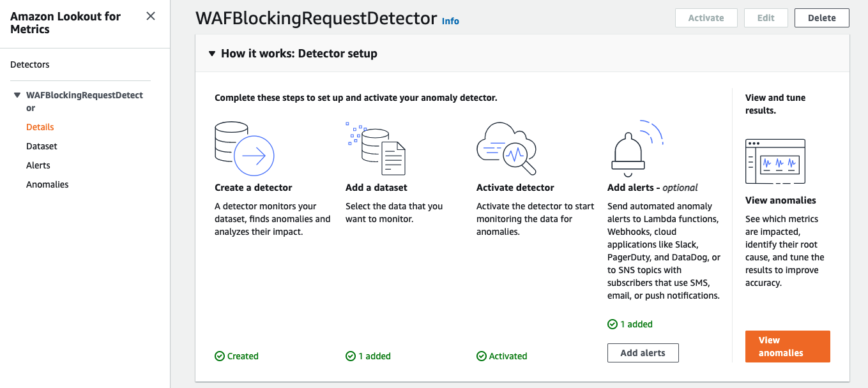Click the green checkmark beside Activated
The width and height of the screenshot is (868, 388).
coord(481,356)
